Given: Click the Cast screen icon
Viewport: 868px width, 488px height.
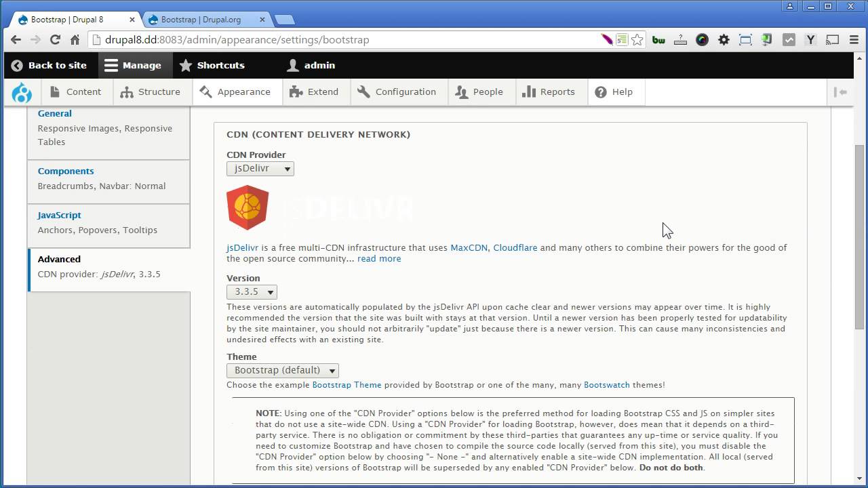Looking at the screenshot, I should point(832,40).
